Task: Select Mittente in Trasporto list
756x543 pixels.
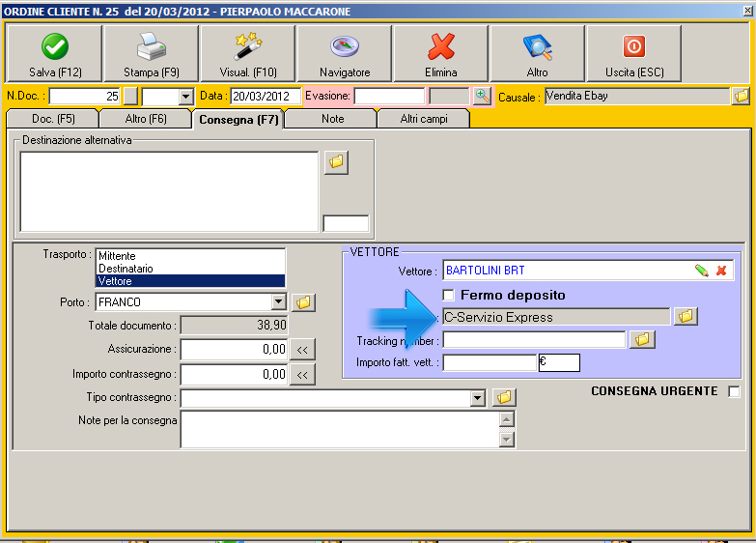Action: [191, 256]
